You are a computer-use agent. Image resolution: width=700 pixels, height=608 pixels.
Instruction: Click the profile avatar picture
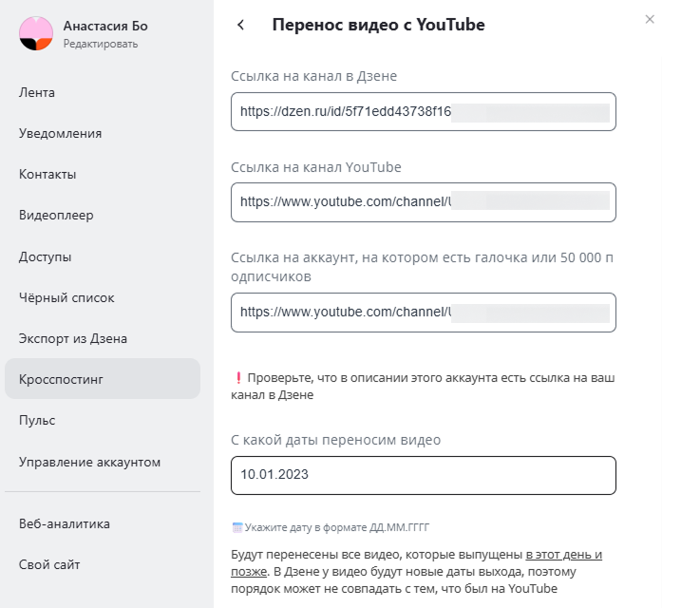[35, 33]
